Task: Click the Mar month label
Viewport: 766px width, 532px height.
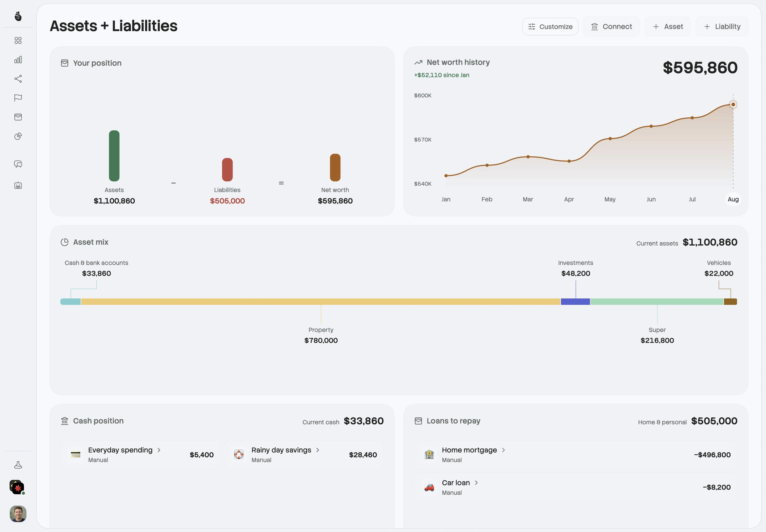Action: click(528, 199)
